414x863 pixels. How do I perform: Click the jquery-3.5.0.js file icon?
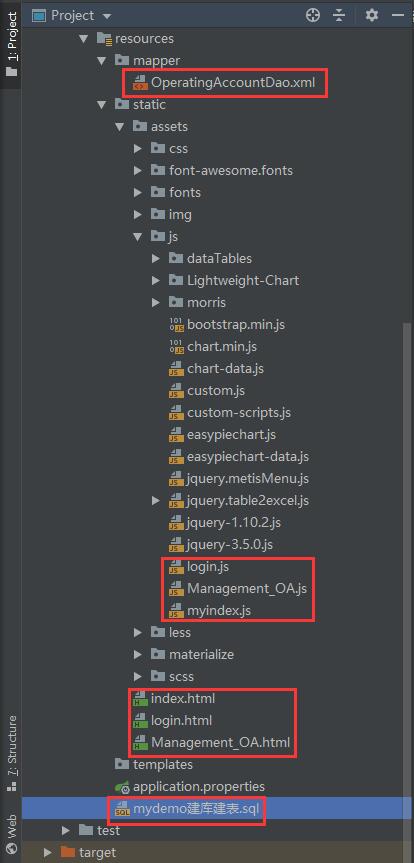click(x=176, y=545)
